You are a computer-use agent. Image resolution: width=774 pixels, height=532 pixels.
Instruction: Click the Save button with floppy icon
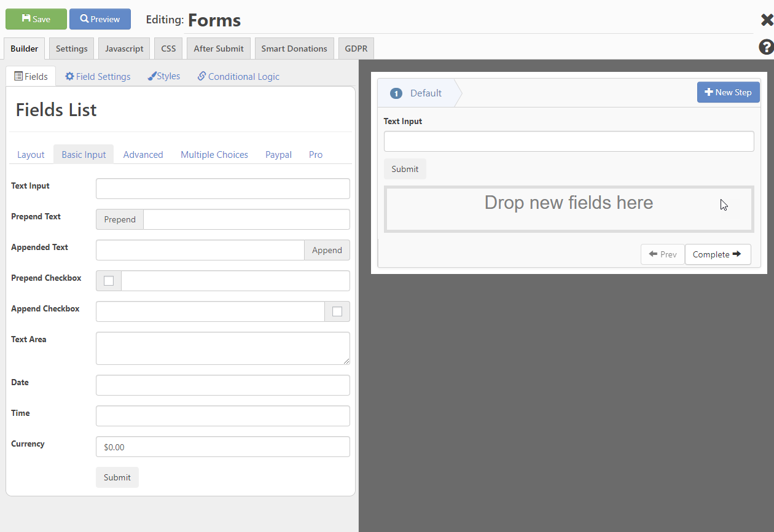pyautogui.click(x=36, y=19)
